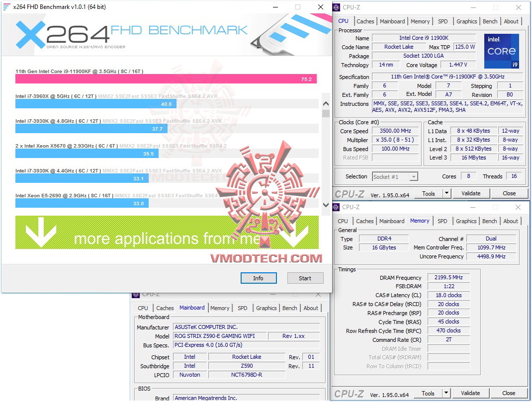Click the PCI-Express 4.0 bus specs field
The height and width of the screenshot is (402, 532).
click(x=247, y=345)
